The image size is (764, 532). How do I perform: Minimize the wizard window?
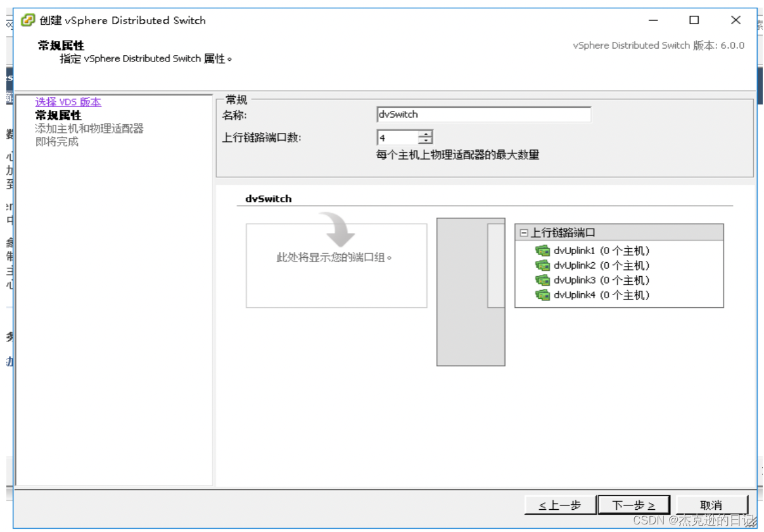(654, 20)
